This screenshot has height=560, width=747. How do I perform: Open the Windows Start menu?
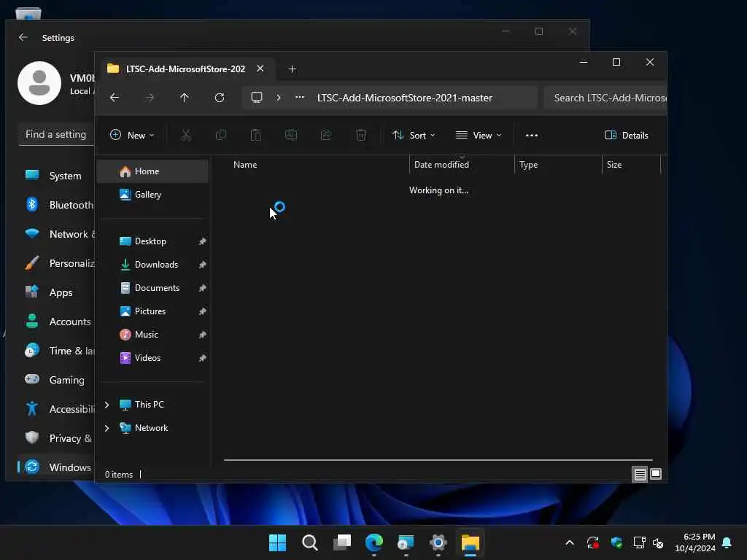tap(277, 542)
